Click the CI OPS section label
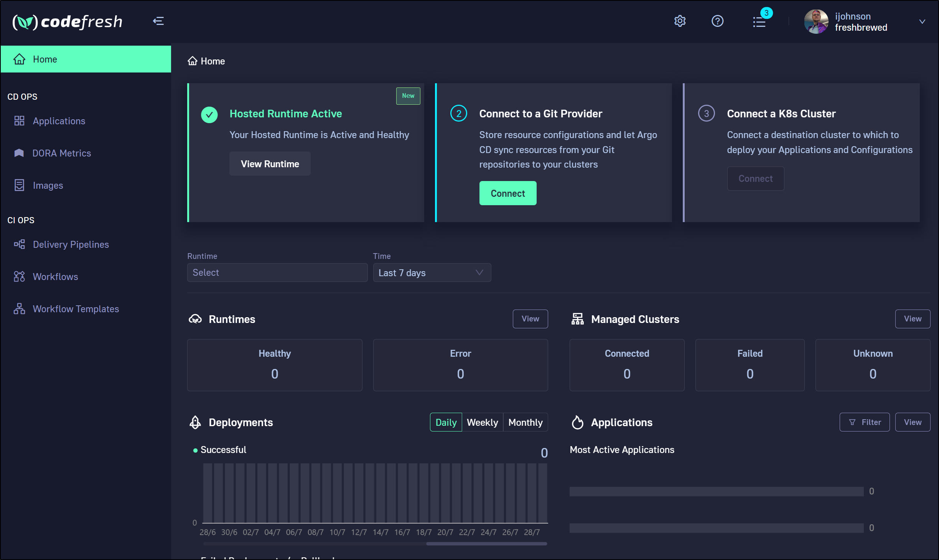 21,220
